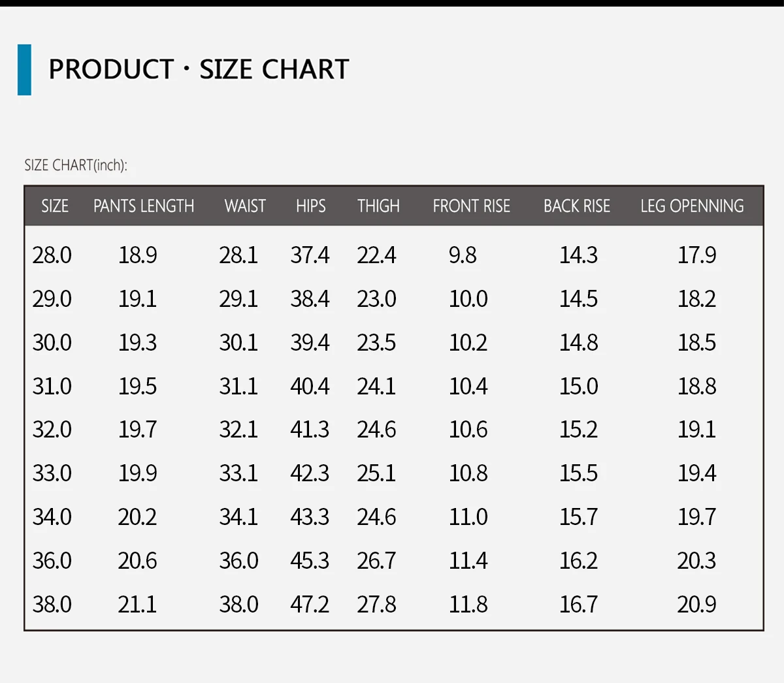The height and width of the screenshot is (683, 784).
Task: Click front rise value 9.8
Action: click(x=463, y=255)
